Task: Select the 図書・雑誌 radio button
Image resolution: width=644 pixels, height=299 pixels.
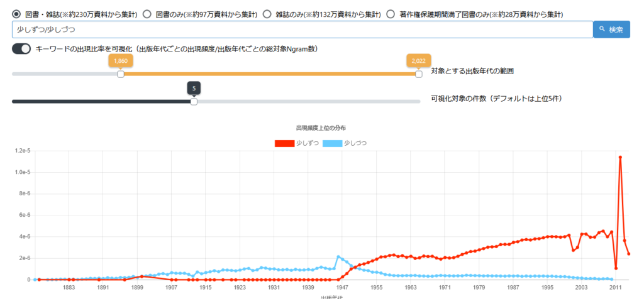Action: [x=16, y=14]
